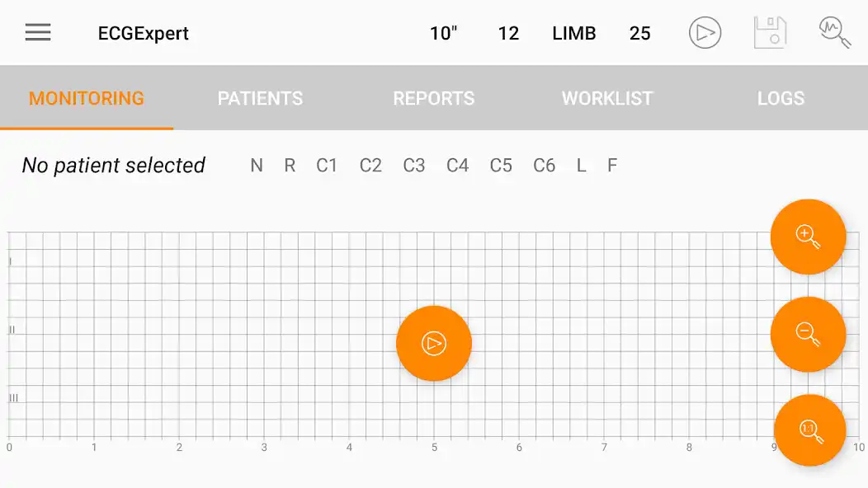868x488 pixels.
Task: Toggle the C1 chest lead indicator
Action: coord(326,165)
